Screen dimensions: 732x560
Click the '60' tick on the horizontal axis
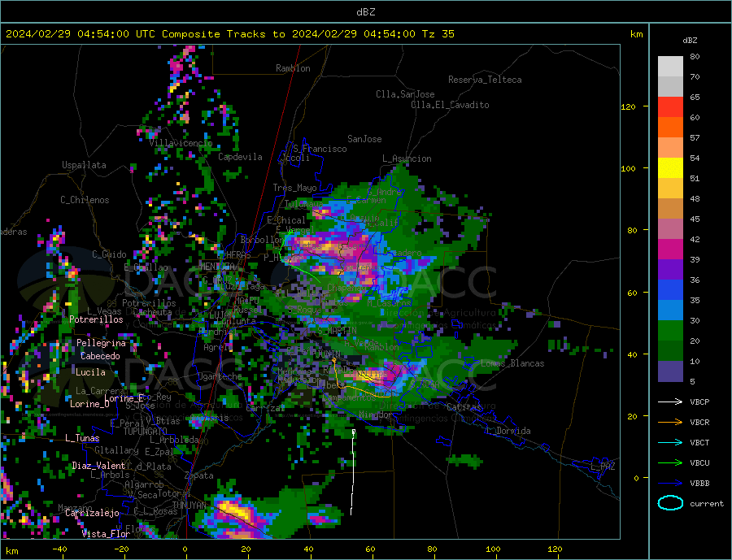[370, 549]
